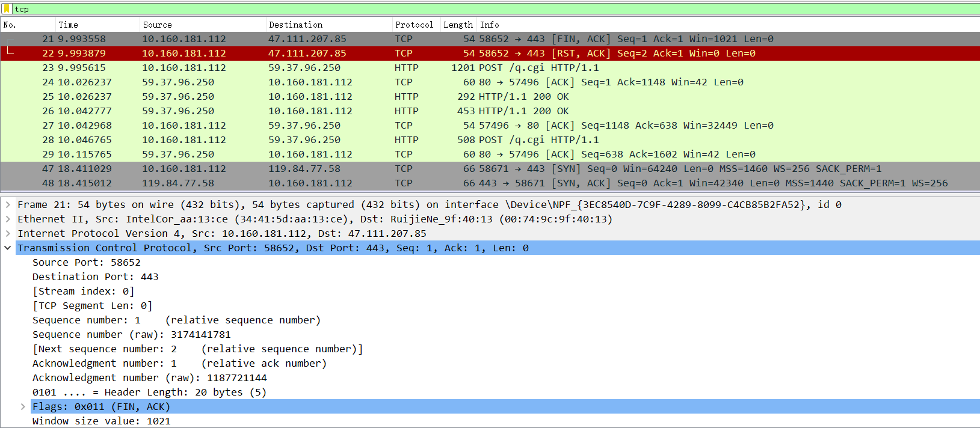980x428 pixels.
Task: Select Acknowledgment number (raw): 1187721144 line
Action: click(x=150, y=378)
